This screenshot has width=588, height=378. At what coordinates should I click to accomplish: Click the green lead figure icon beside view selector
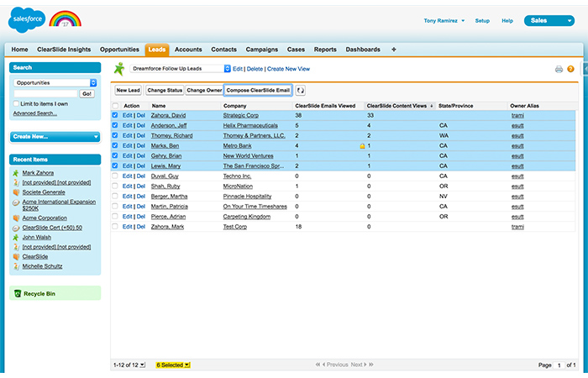click(x=119, y=69)
